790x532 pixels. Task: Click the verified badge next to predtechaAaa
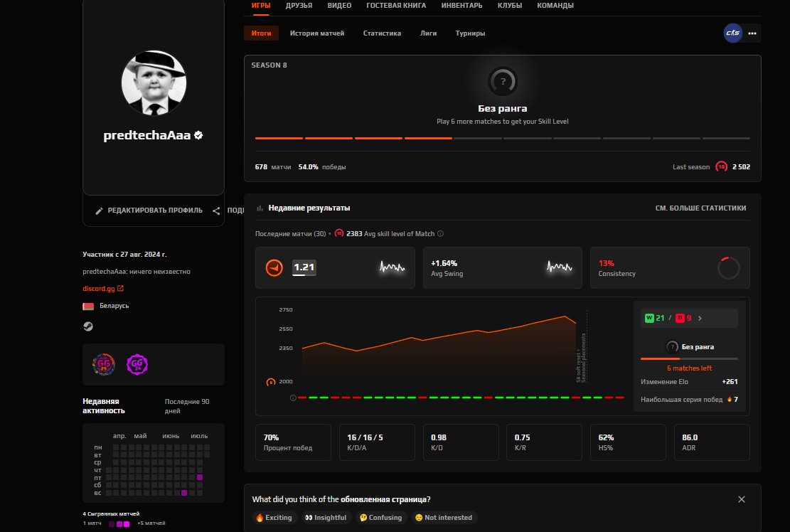198,135
